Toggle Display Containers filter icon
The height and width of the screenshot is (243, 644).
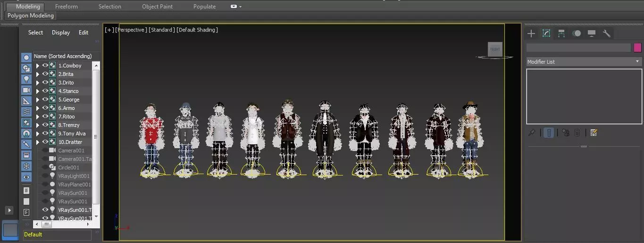pyautogui.click(x=26, y=155)
